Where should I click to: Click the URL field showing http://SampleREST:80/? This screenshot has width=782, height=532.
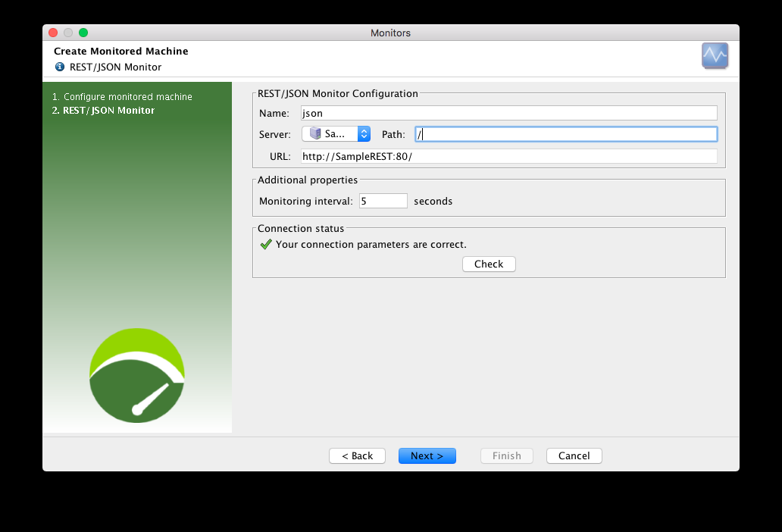click(x=508, y=156)
